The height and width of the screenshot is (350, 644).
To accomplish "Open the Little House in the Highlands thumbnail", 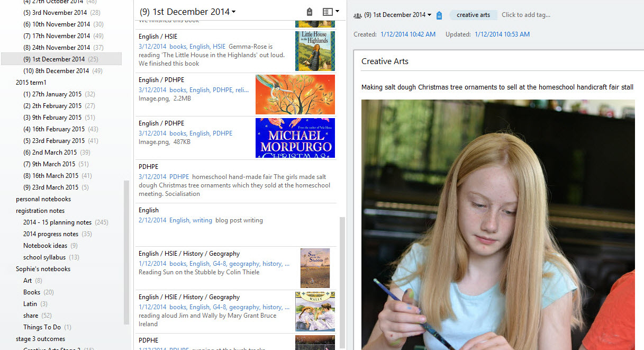I will 315,51.
